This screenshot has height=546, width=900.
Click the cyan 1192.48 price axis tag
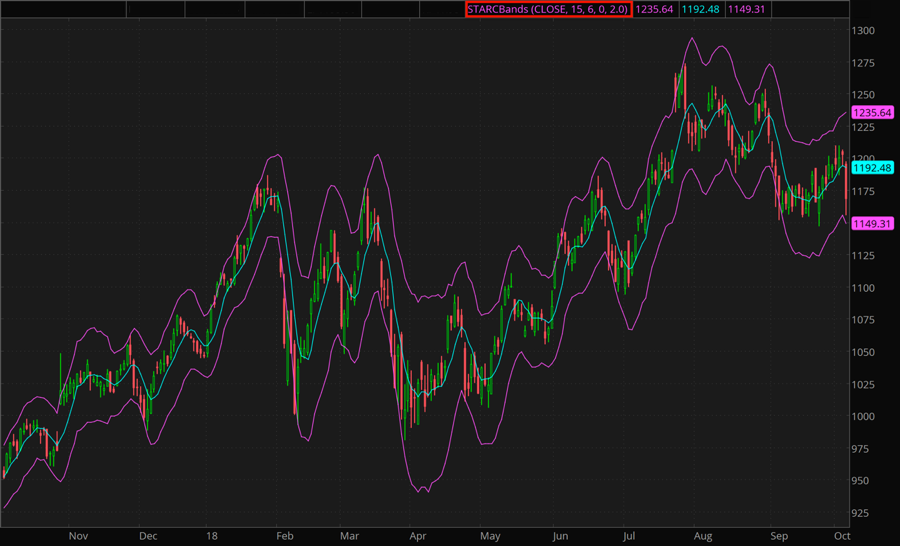(871, 168)
